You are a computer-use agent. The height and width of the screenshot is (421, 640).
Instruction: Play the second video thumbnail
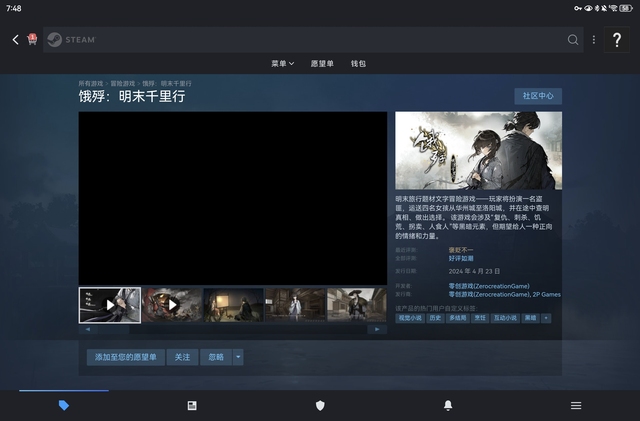(x=172, y=305)
